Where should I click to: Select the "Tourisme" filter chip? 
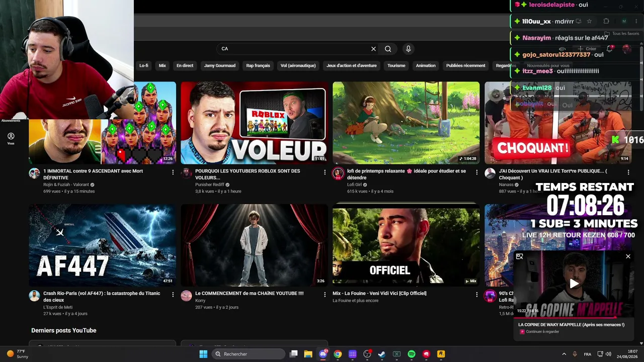click(396, 65)
